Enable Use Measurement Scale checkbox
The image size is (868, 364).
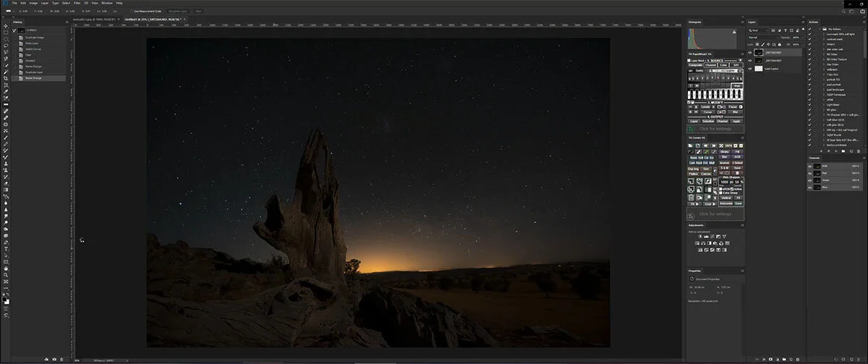132,11
